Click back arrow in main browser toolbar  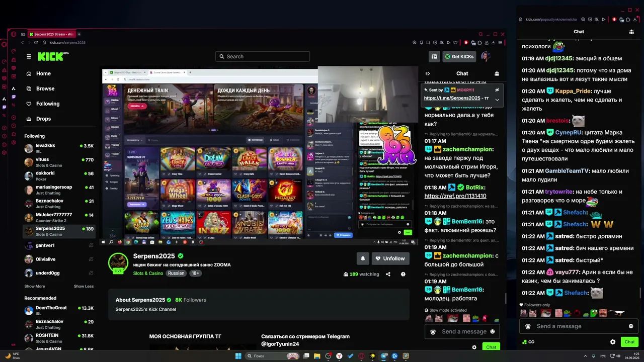pos(22,43)
